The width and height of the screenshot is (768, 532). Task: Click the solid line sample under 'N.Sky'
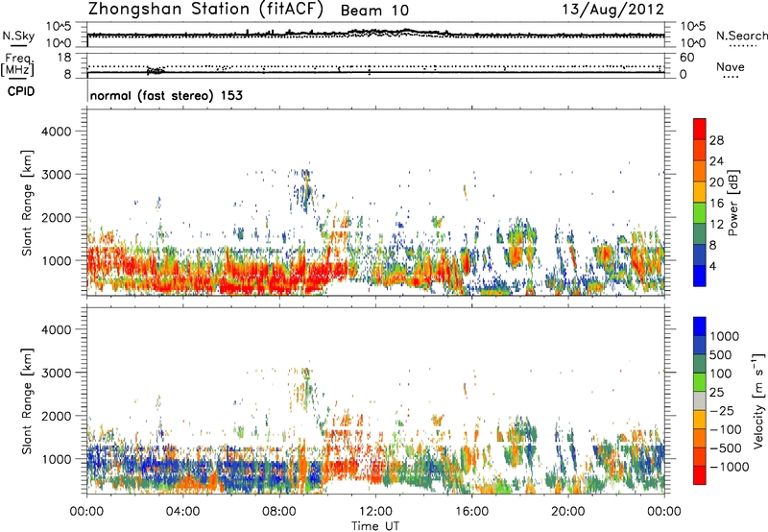[18, 46]
